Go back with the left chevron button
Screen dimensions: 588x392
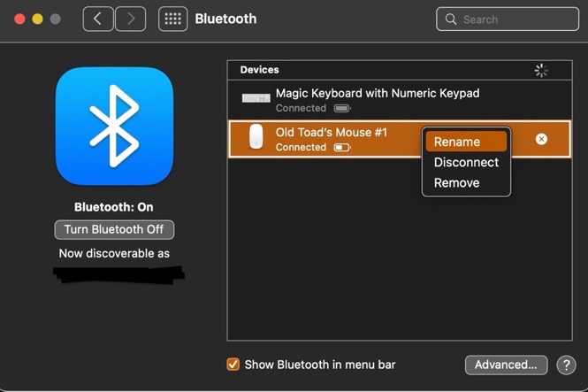(x=98, y=19)
